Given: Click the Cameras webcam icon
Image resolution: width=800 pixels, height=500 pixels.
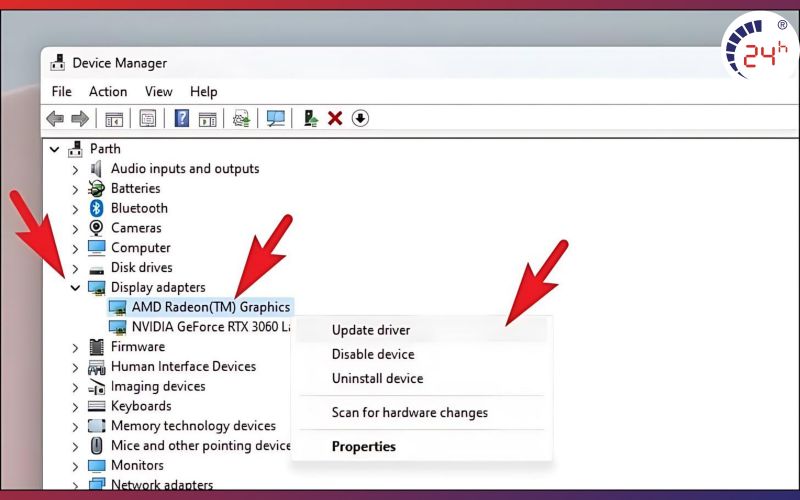Looking at the screenshot, I should 96,228.
